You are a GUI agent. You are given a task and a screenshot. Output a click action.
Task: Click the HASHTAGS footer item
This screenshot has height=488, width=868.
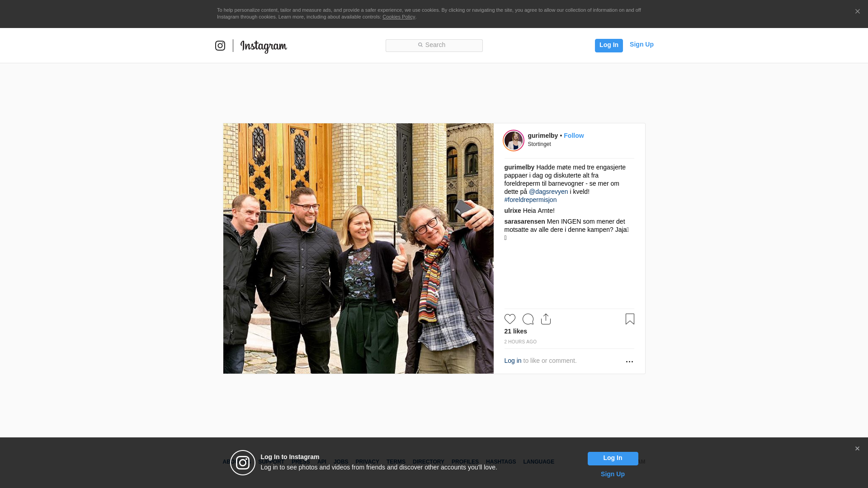point(500,462)
